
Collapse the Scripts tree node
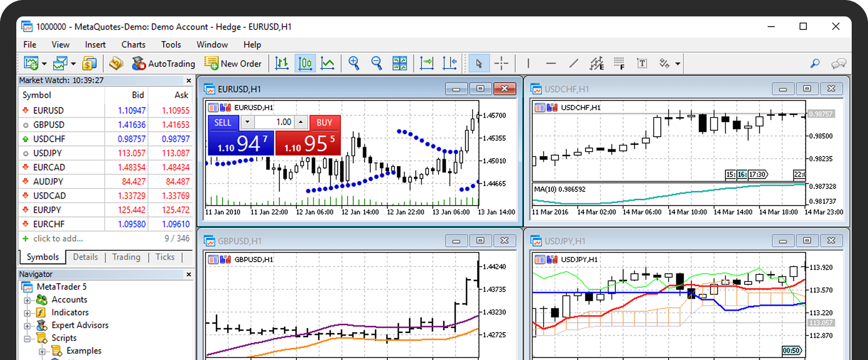click(27, 338)
